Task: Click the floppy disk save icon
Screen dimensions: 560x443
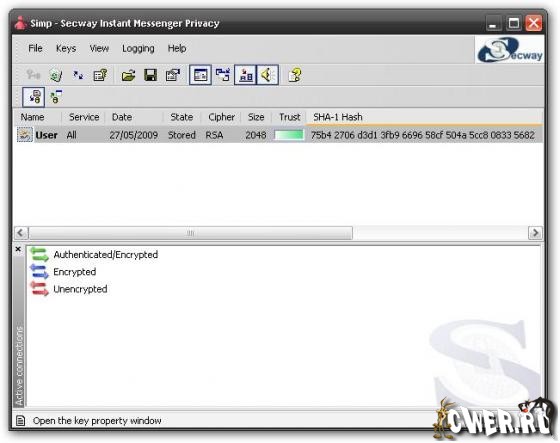Action: (150, 75)
